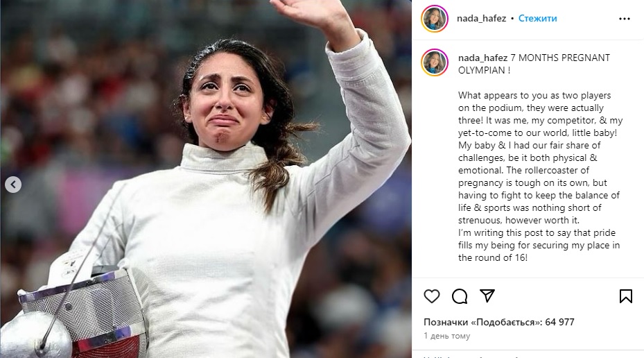
Task: Open the nada_hafez profile from the header username
Action: 481,19
